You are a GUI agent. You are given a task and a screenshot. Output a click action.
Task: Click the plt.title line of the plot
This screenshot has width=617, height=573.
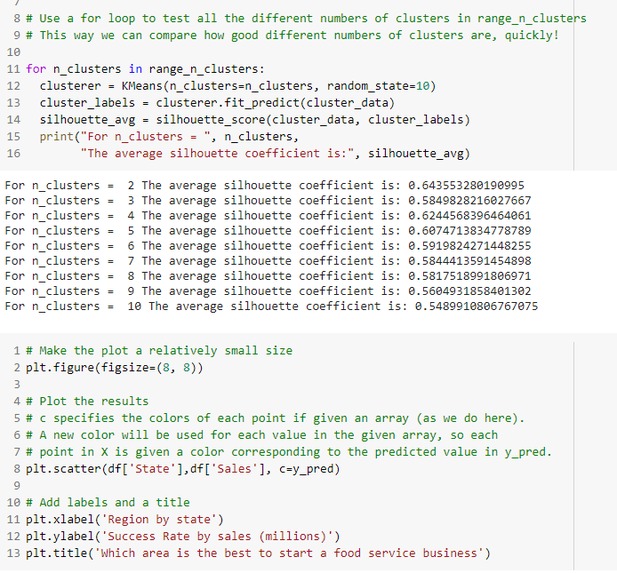click(x=258, y=553)
